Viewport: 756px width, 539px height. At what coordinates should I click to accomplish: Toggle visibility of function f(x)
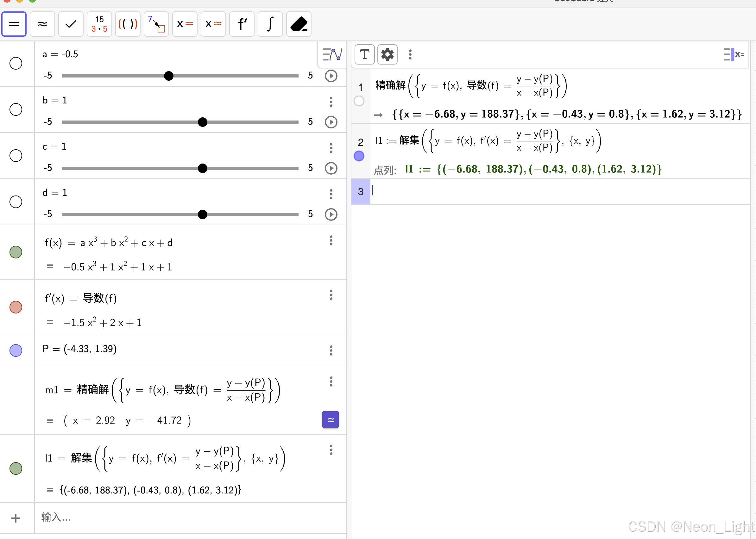16,252
